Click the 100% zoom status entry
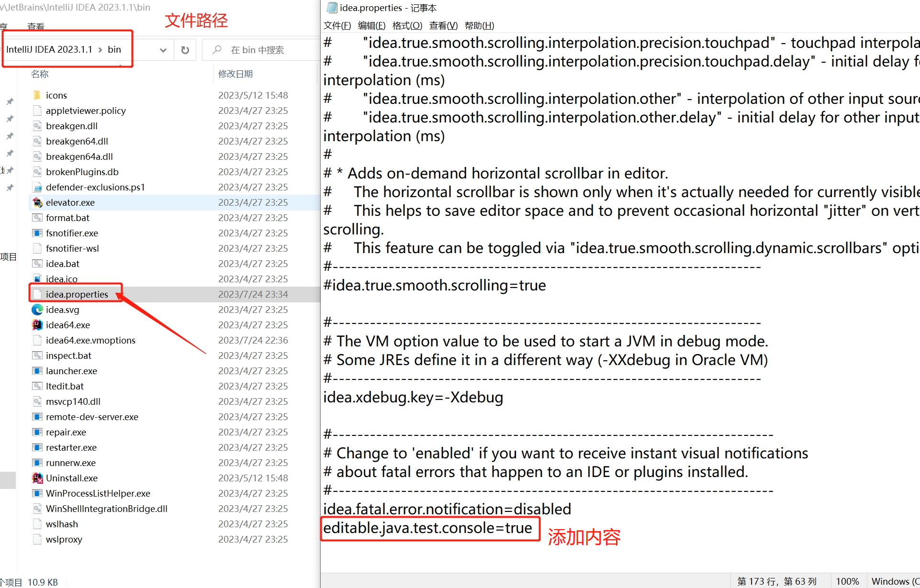Image resolution: width=920 pixels, height=588 pixels. pos(847,581)
